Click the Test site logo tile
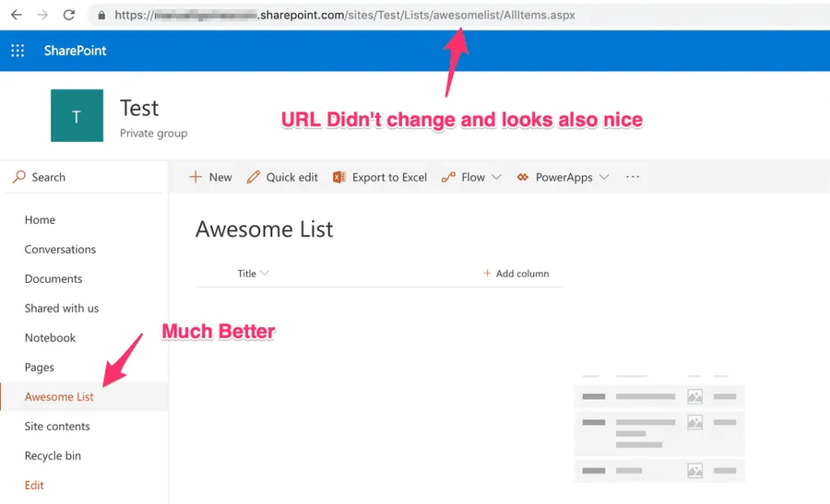830x504 pixels. (x=77, y=116)
